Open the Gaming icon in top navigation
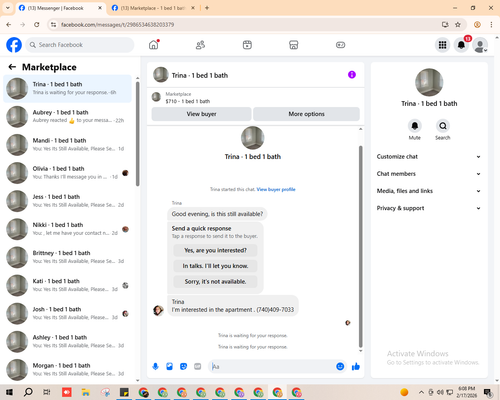This screenshot has height=400, width=500. click(340, 45)
